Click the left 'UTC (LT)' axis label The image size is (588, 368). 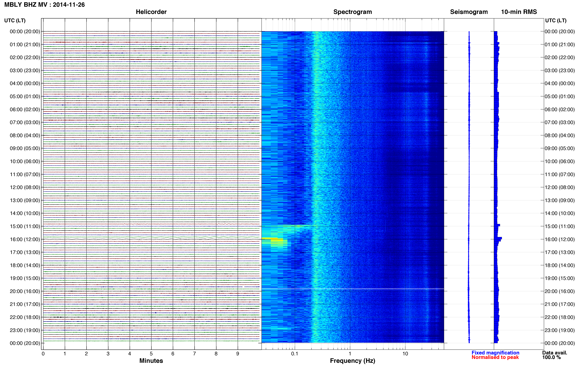[x=15, y=20]
